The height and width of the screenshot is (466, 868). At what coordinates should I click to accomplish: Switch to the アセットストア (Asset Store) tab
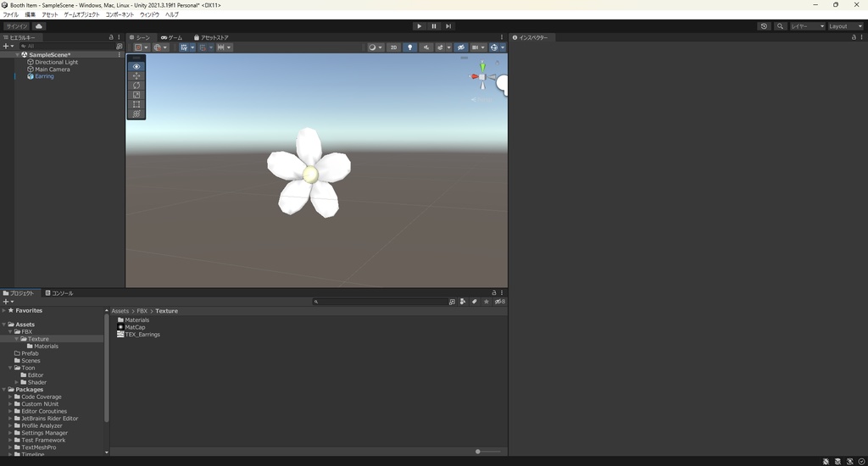[x=211, y=37]
